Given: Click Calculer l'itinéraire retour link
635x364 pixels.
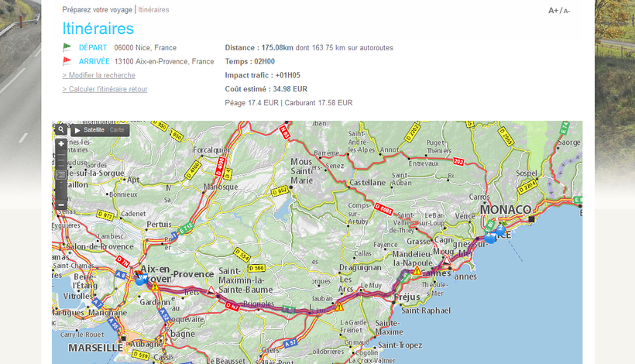Looking at the screenshot, I should [x=105, y=89].
